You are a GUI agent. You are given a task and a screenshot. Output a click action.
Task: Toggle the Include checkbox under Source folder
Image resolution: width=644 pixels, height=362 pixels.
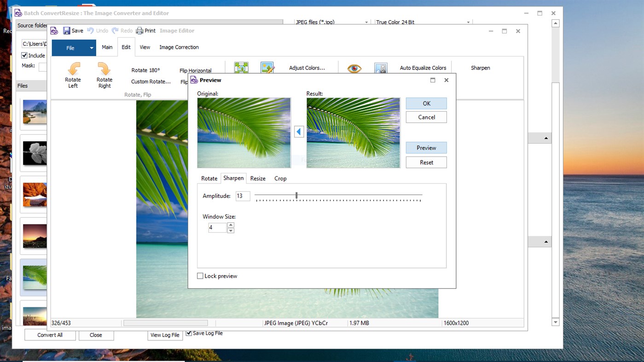pos(23,55)
